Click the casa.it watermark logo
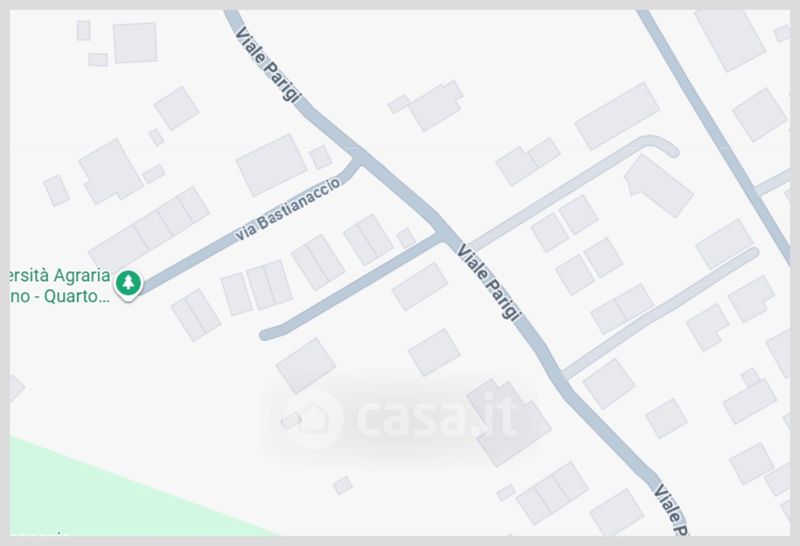This screenshot has height=546, width=800. click(399, 419)
